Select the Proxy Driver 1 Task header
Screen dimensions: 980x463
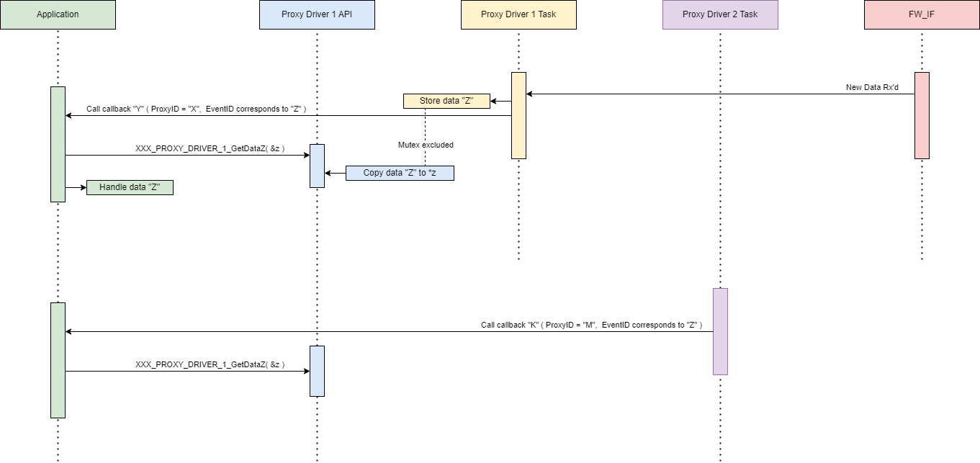pyautogui.click(x=518, y=14)
